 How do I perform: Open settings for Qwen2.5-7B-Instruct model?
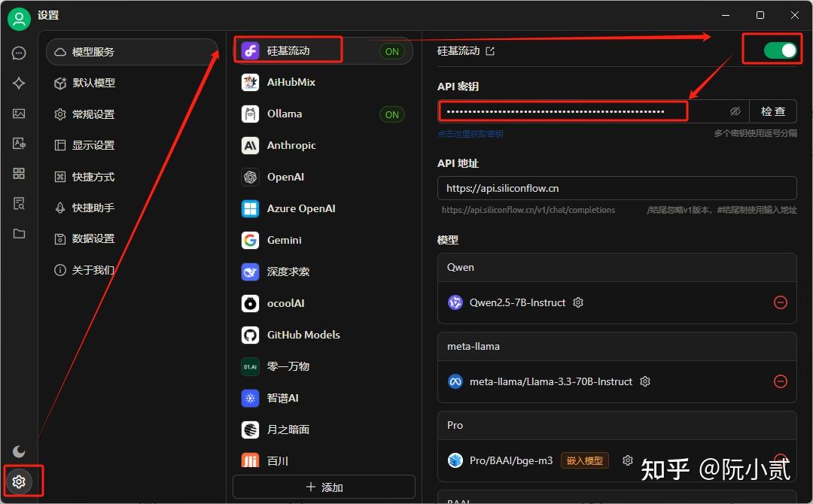tap(578, 302)
